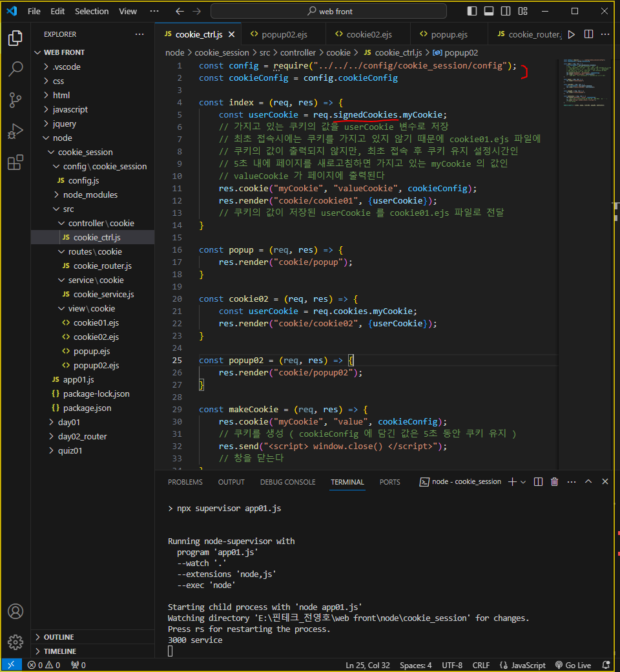Open the Accounts menu

point(15,611)
